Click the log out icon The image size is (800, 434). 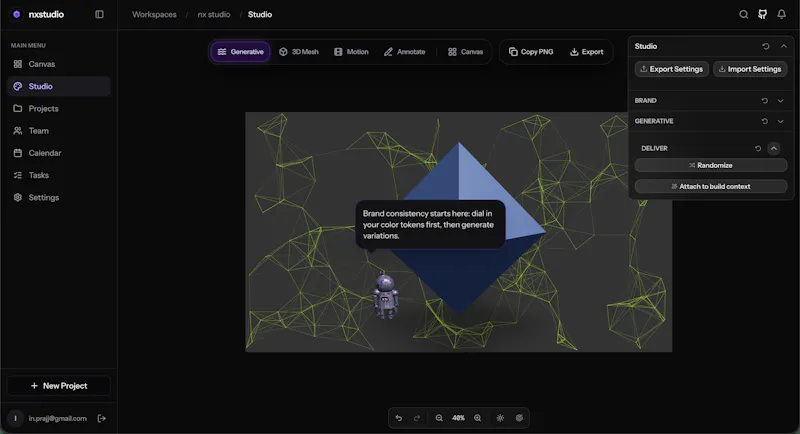(x=102, y=418)
